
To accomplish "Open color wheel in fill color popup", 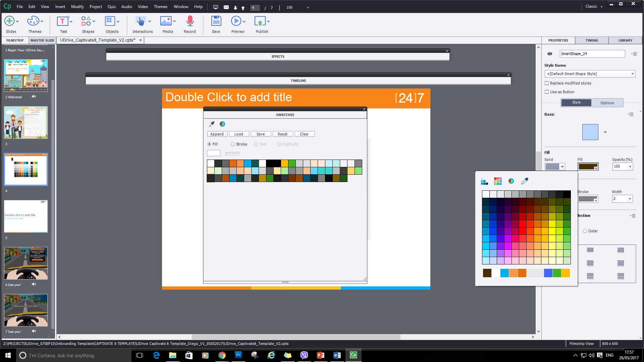I will pos(511,181).
